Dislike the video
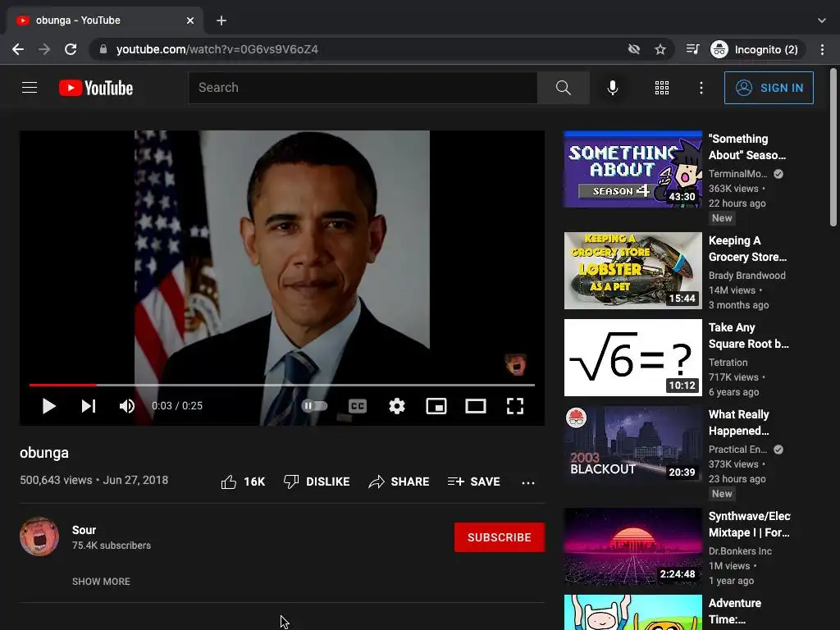The image size is (840, 630). (317, 482)
